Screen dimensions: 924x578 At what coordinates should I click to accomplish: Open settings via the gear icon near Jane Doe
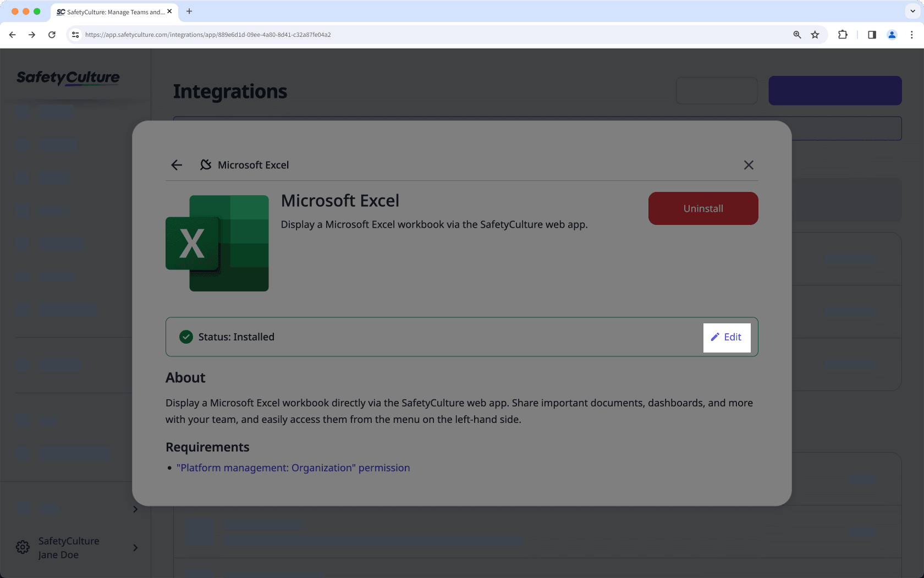coord(22,547)
